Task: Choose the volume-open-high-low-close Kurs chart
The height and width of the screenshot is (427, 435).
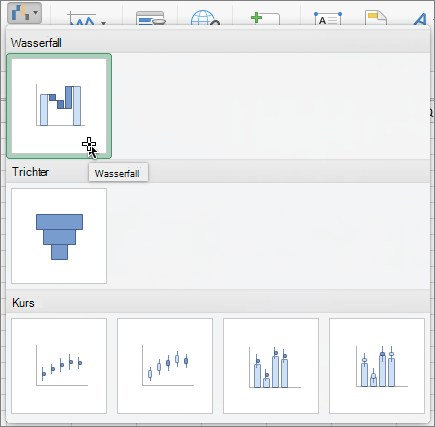Action: (x=377, y=366)
